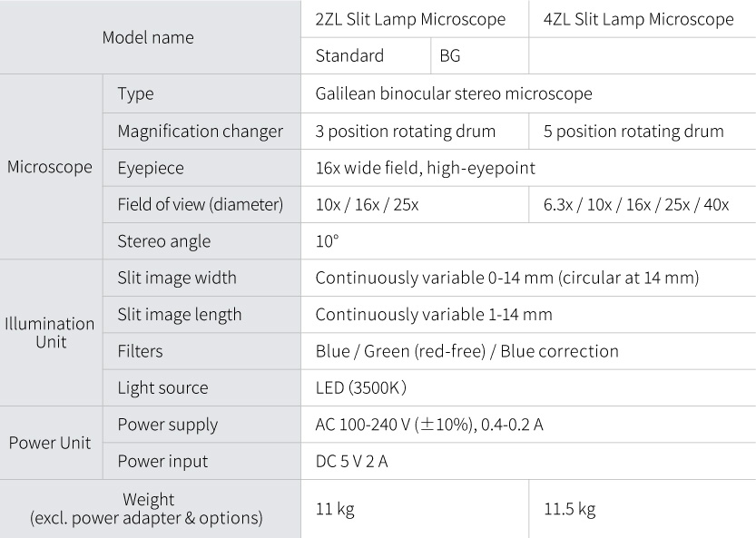Select the "DC 5 V 2 A" power input value

(x=351, y=462)
